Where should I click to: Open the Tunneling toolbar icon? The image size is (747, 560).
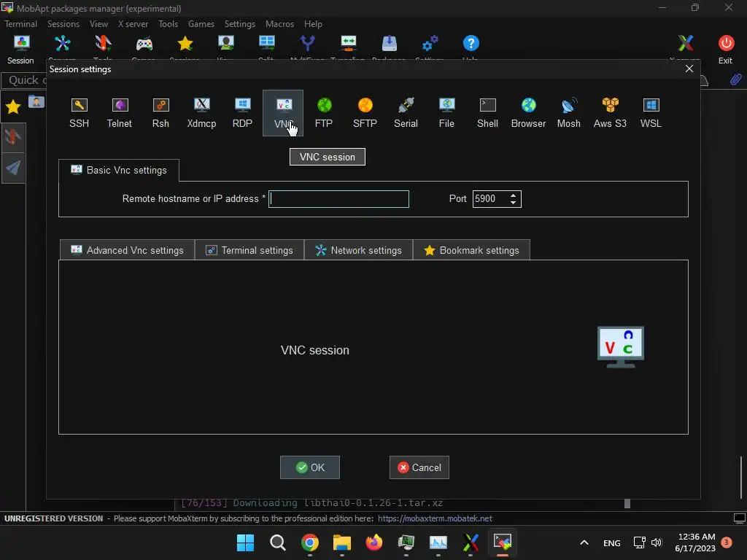click(348, 44)
